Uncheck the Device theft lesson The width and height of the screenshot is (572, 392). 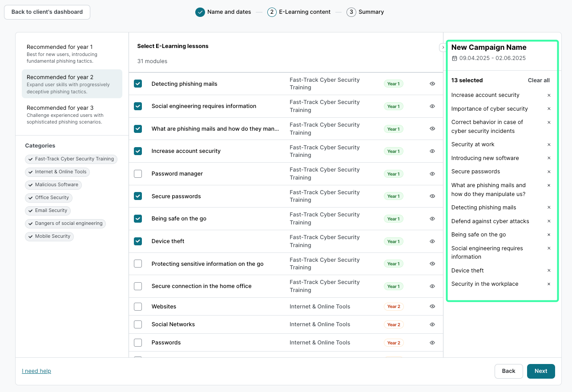[x=138, y=241]
